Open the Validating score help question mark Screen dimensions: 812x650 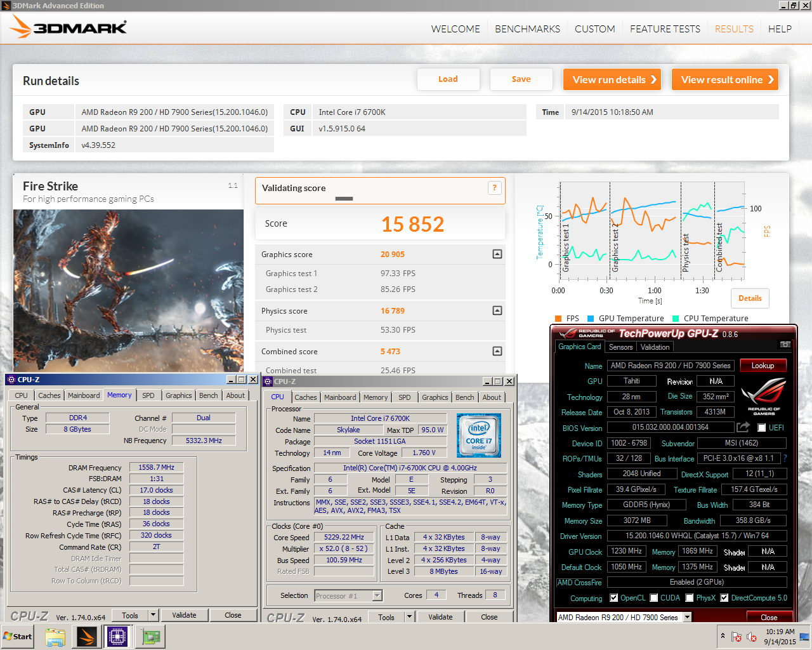pos(495,188)
